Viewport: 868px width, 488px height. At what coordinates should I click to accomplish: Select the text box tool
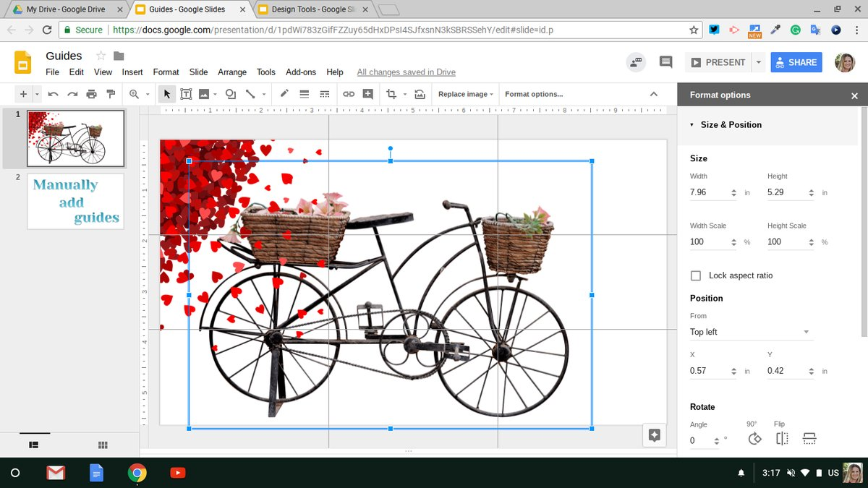coord(186,94)
